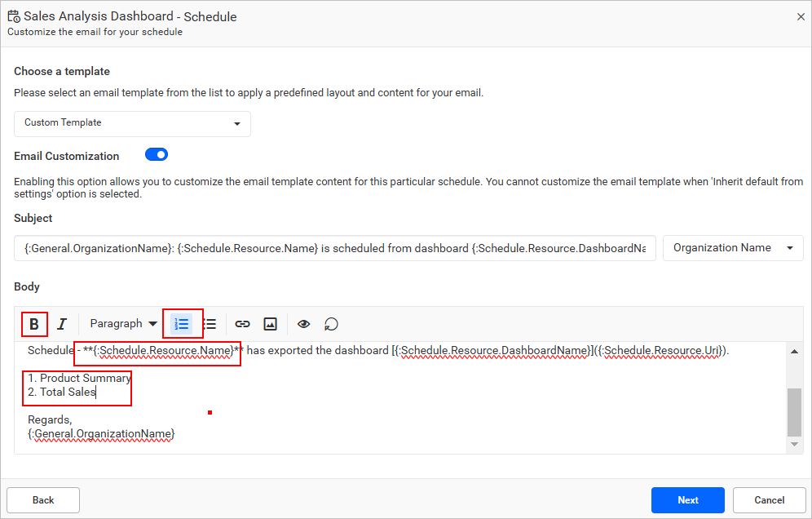This screenshot has width=812, height=519.
Task: Apply bulleted list formatting
Action: [210, 324]
